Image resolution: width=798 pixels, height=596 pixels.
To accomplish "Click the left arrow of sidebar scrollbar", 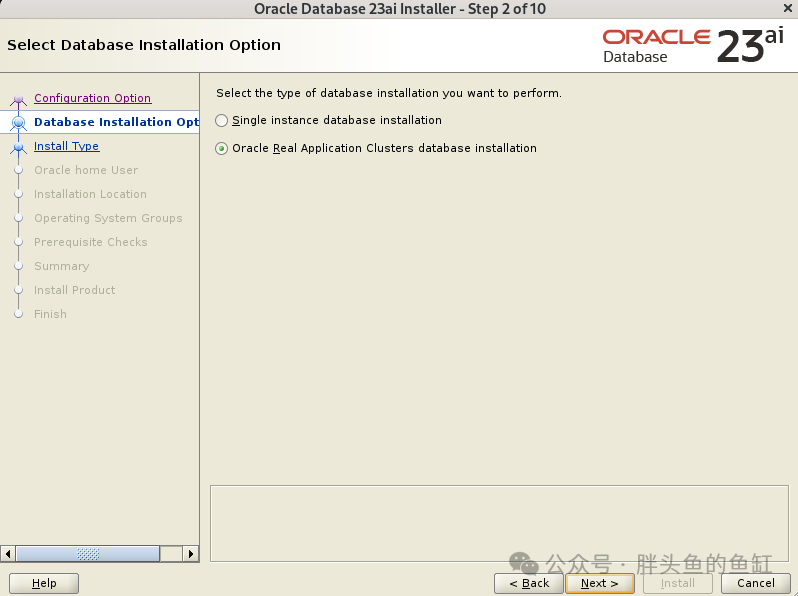I will tap(8, 554).
